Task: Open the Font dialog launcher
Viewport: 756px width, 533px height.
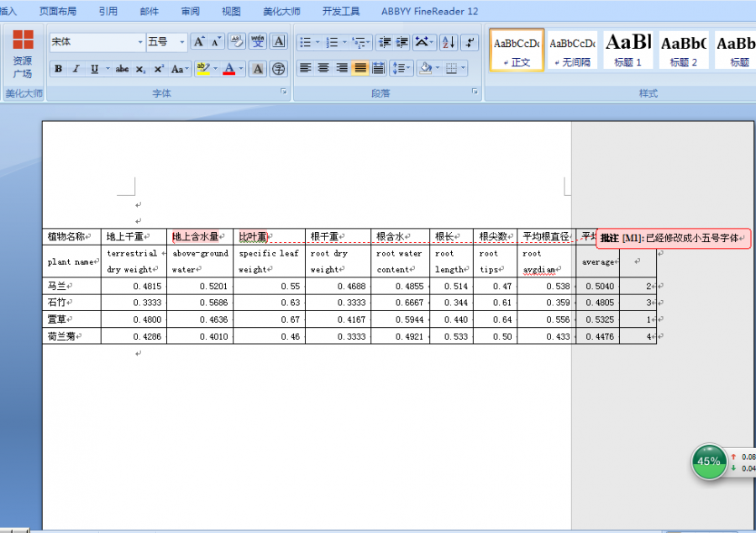Action: 284,92
